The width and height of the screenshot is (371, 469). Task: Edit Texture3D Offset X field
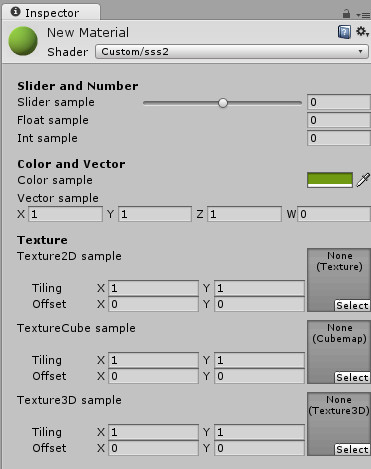point(153,448)
